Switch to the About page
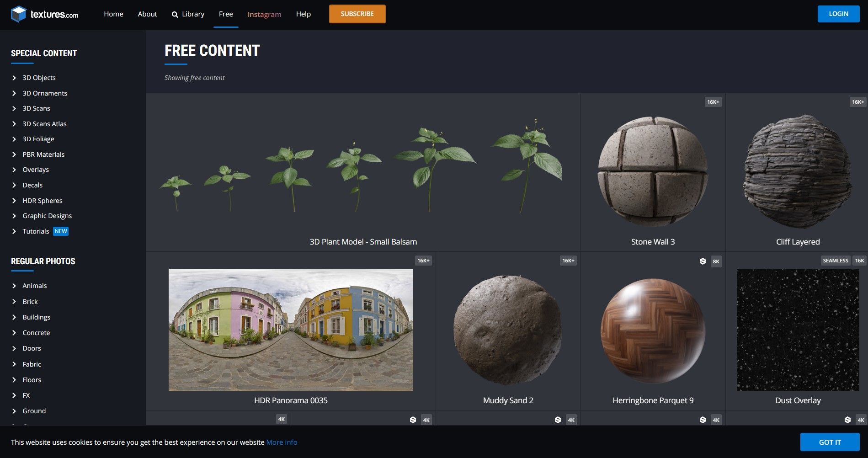The image size is (868, 458). click(147, 14)
